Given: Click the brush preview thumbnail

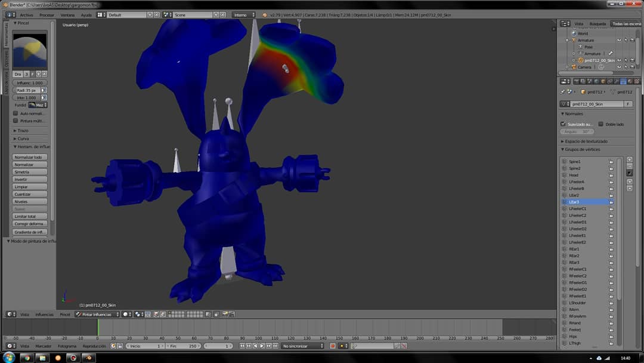Looking at the screenshot, I should click(30, 51).
